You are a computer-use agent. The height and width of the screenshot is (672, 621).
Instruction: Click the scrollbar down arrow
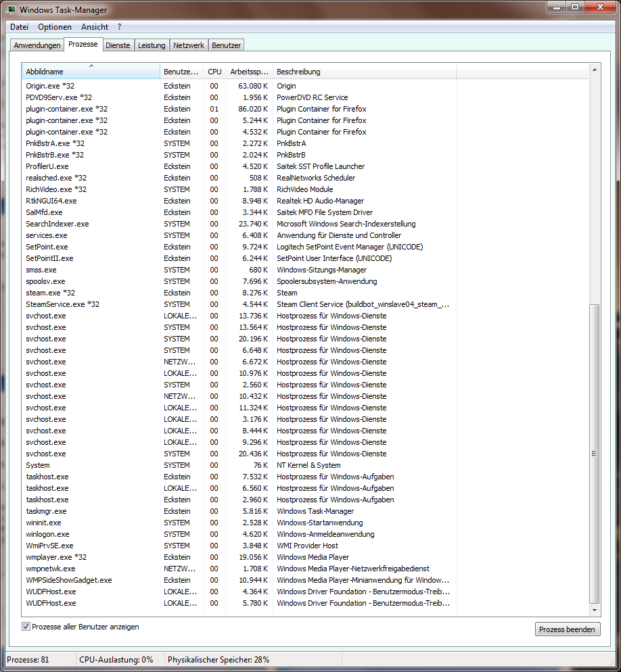click(595, 610)
